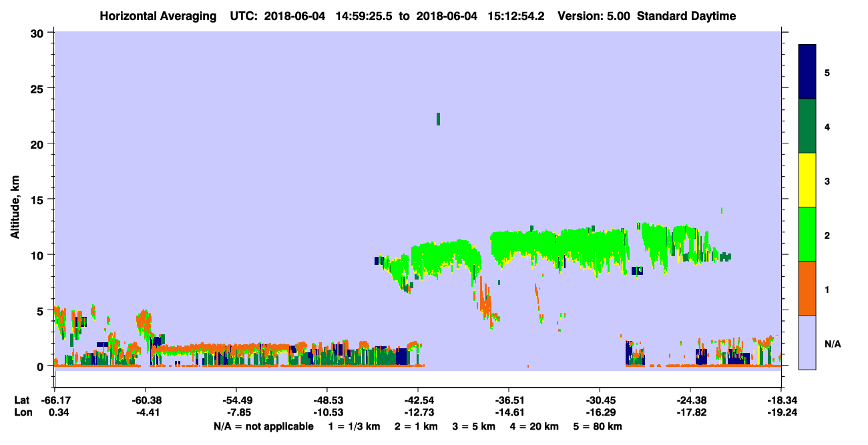This screenshot has width=868, height=445.
Task: Click the orange legend swatch labeled 1
Action: [x=807, y=288]
